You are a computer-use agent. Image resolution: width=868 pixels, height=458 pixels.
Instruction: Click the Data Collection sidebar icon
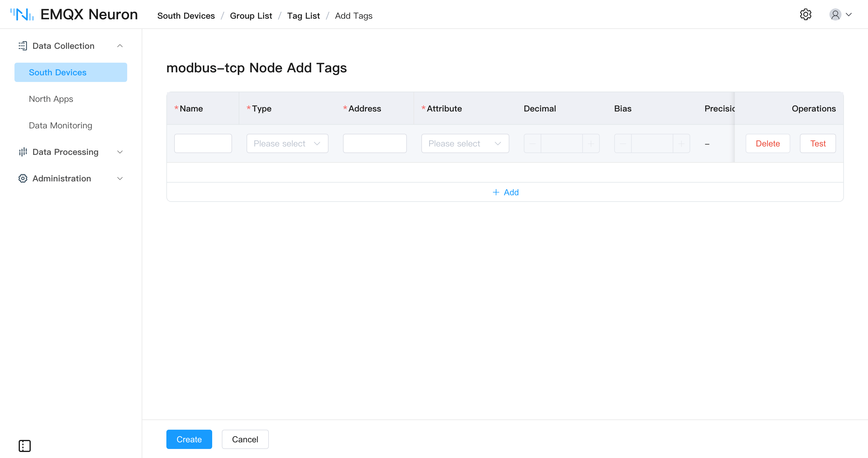coord(23,46)
